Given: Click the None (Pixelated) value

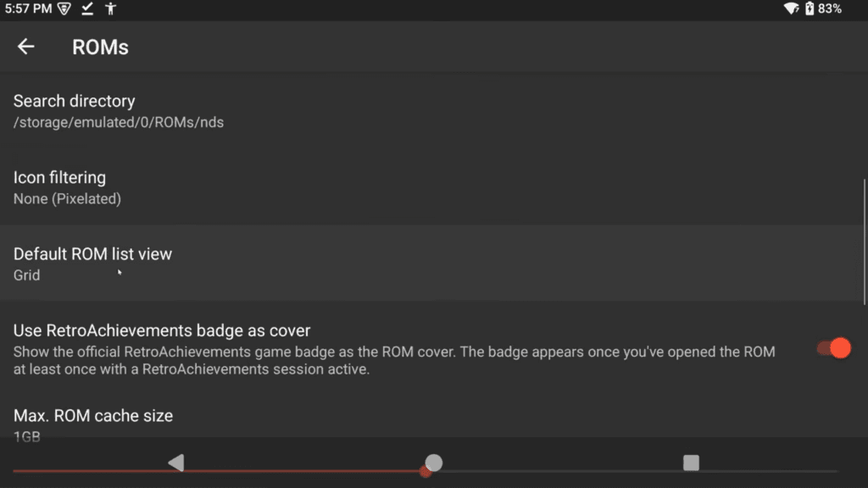Looking at the screenshot, I should [x=67, y=198].
